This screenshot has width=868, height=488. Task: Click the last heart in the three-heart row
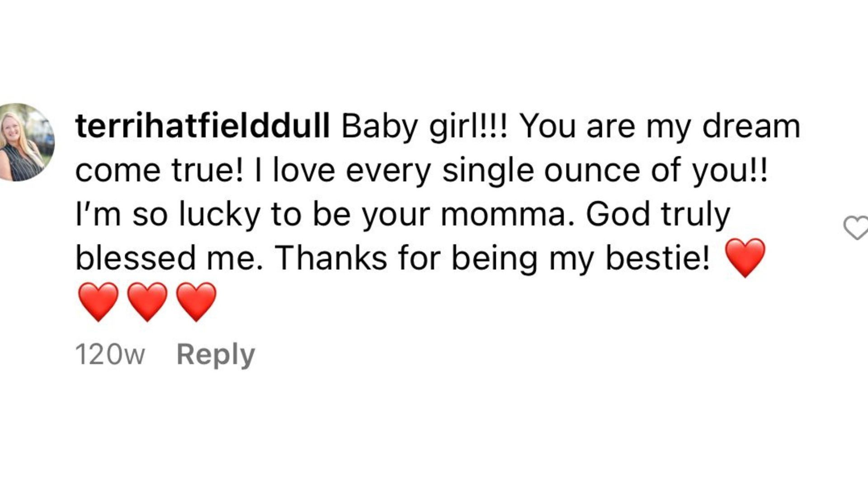[196, 301]
